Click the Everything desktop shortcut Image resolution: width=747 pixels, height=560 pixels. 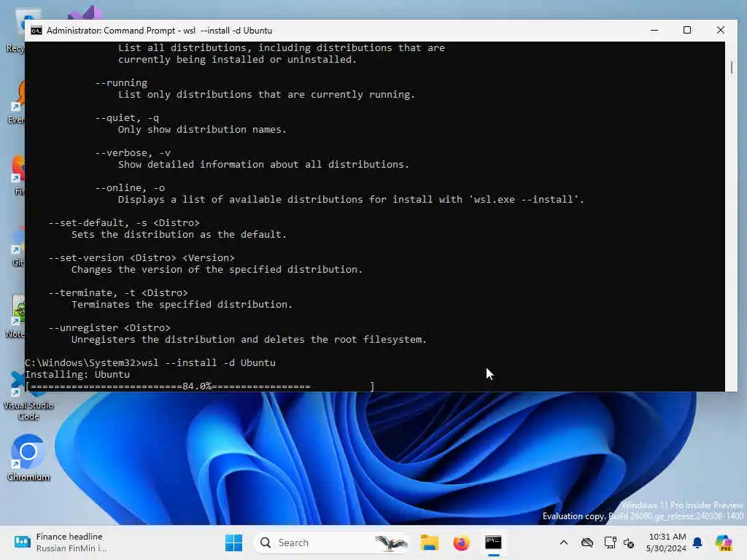(17, 102)
